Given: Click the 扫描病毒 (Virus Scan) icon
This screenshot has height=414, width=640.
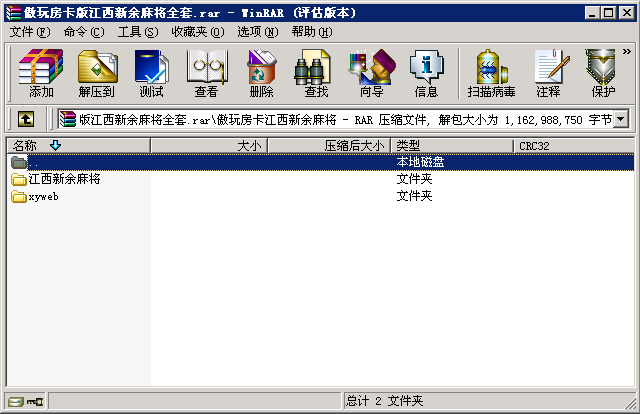Looking at the screenshot, I should tap(491, 73).
